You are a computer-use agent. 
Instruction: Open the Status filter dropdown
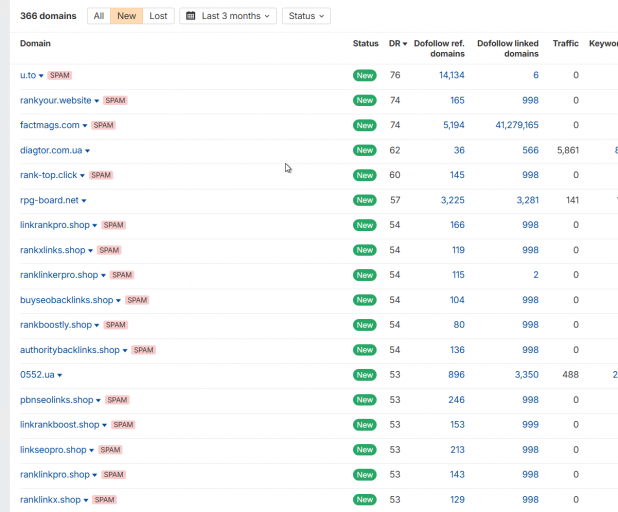click(x=306, y=16)
